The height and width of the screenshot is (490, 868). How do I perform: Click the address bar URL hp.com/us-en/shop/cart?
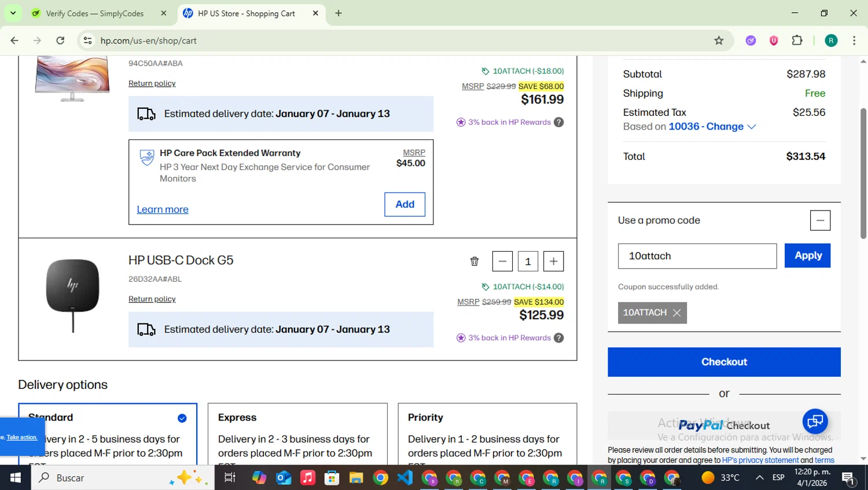point(149,40)
